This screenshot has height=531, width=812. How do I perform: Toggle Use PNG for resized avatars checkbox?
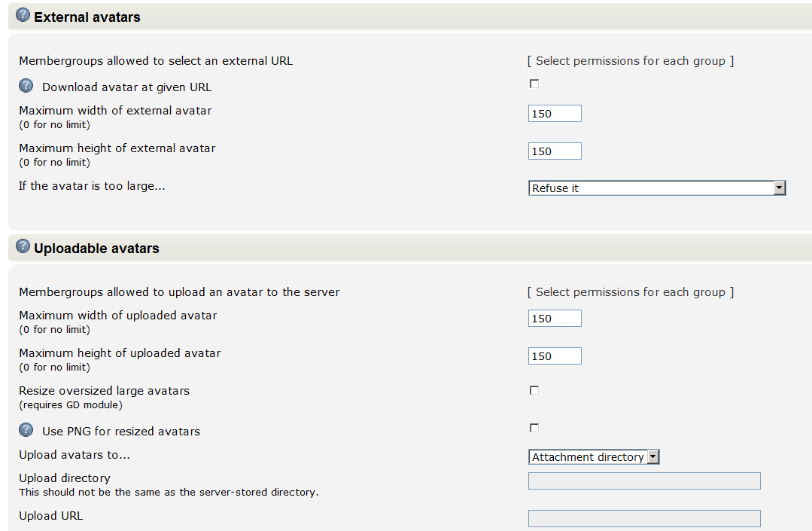click(534, 427)
